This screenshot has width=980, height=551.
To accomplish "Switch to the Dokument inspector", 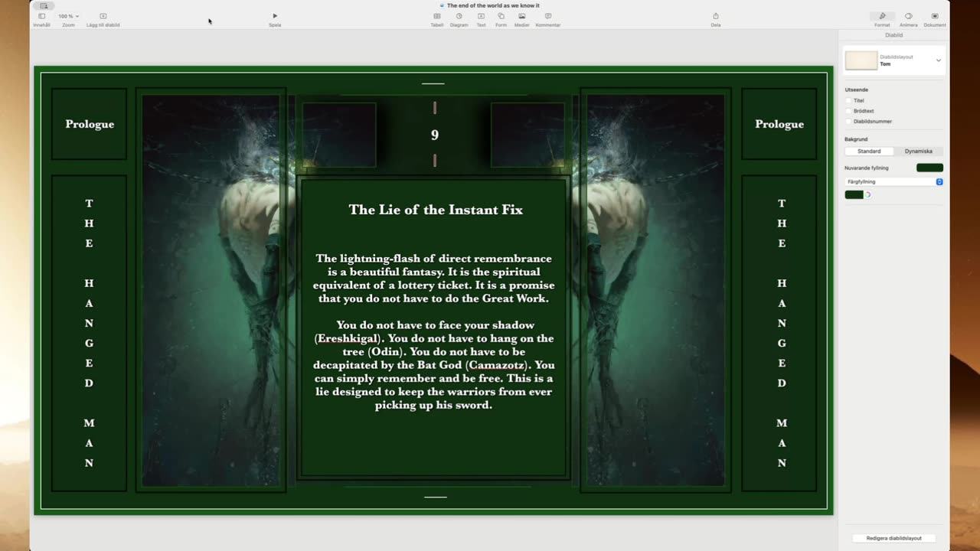I will click(x=935, y=16).
